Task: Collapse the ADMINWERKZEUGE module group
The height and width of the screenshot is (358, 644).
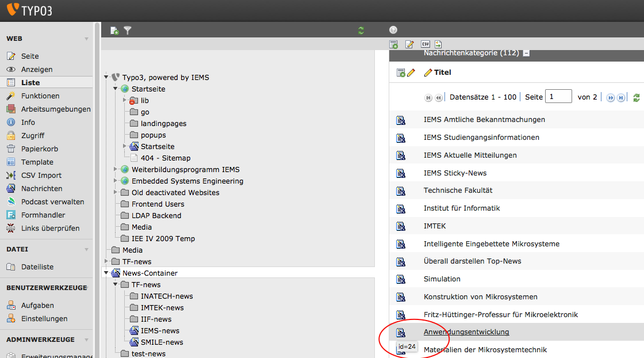Action: coord(87,340)
